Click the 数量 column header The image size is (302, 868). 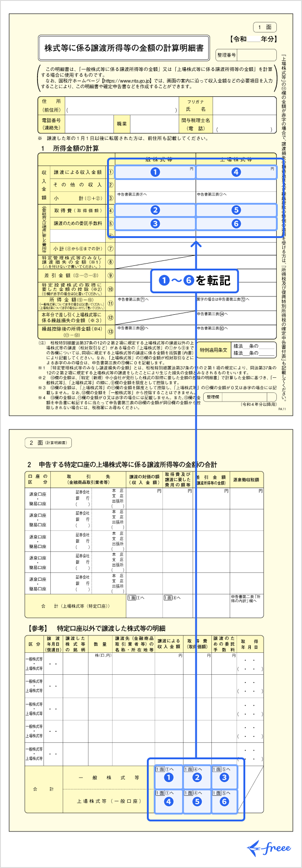pos(100,644)
